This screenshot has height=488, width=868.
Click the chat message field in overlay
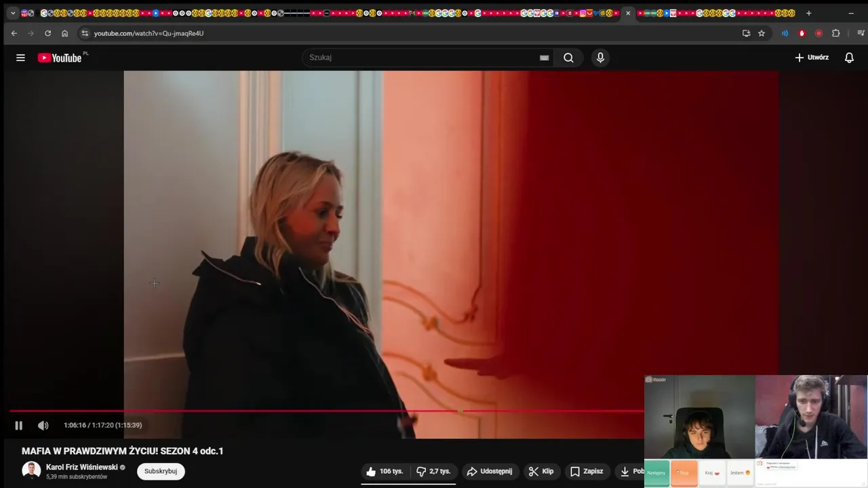point(810,483)
